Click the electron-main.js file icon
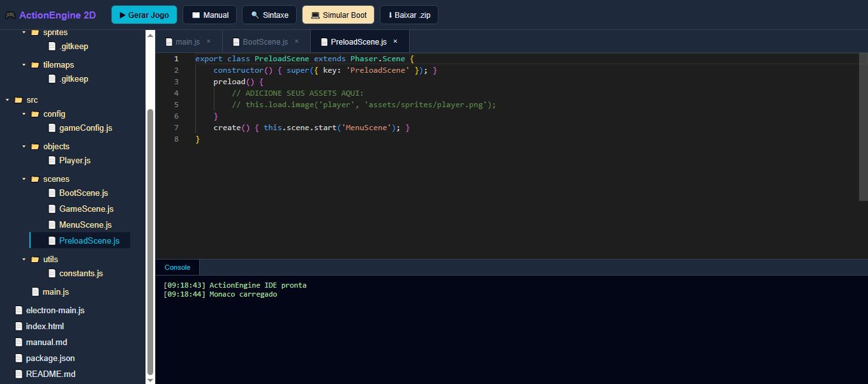 (x=19, y=310)
